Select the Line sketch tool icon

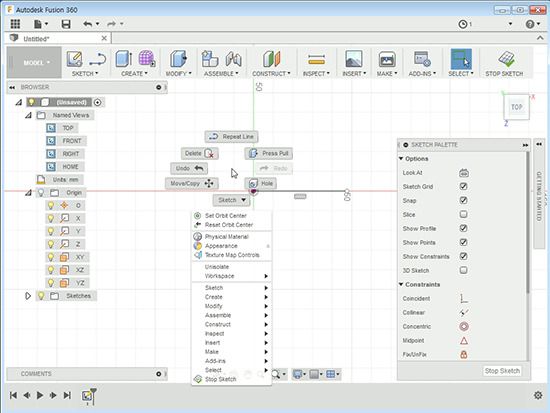point(98,59)
